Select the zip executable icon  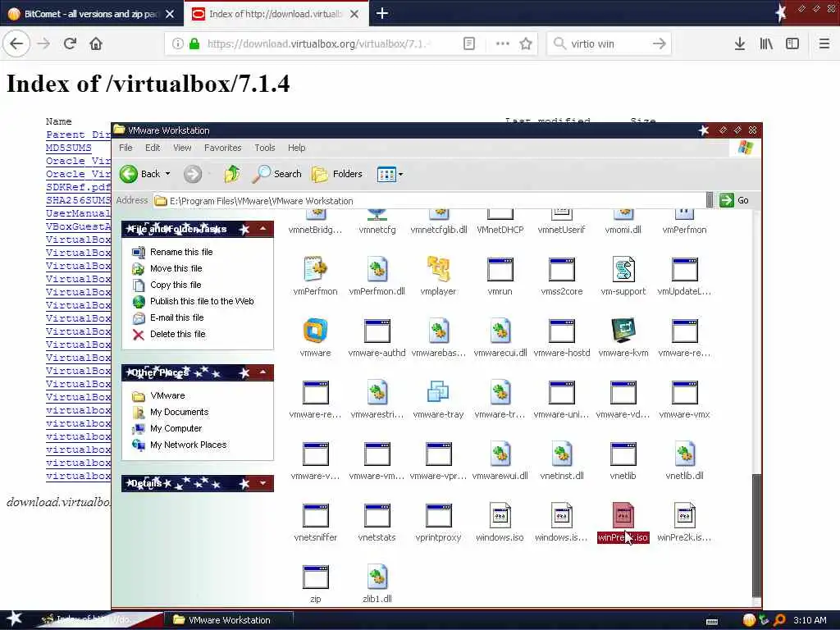point(315,577)
